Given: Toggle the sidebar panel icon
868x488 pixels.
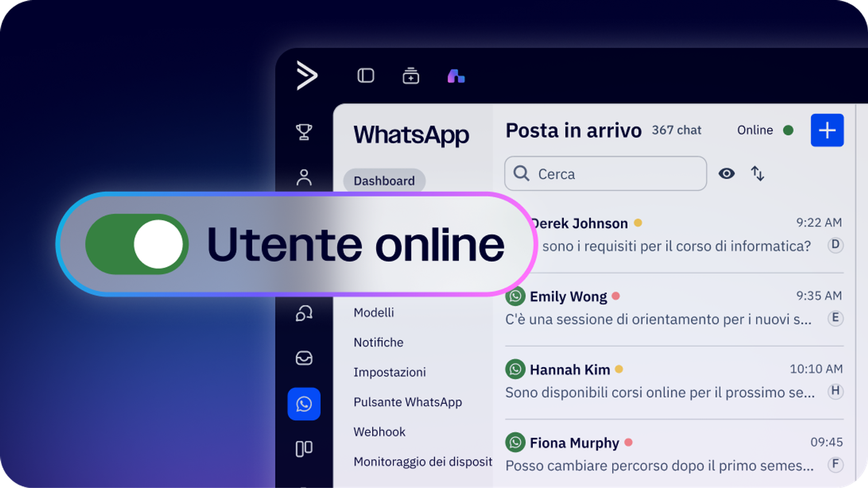Looking at the screenshot, I should pyautogui.click(x=366, y=75).
